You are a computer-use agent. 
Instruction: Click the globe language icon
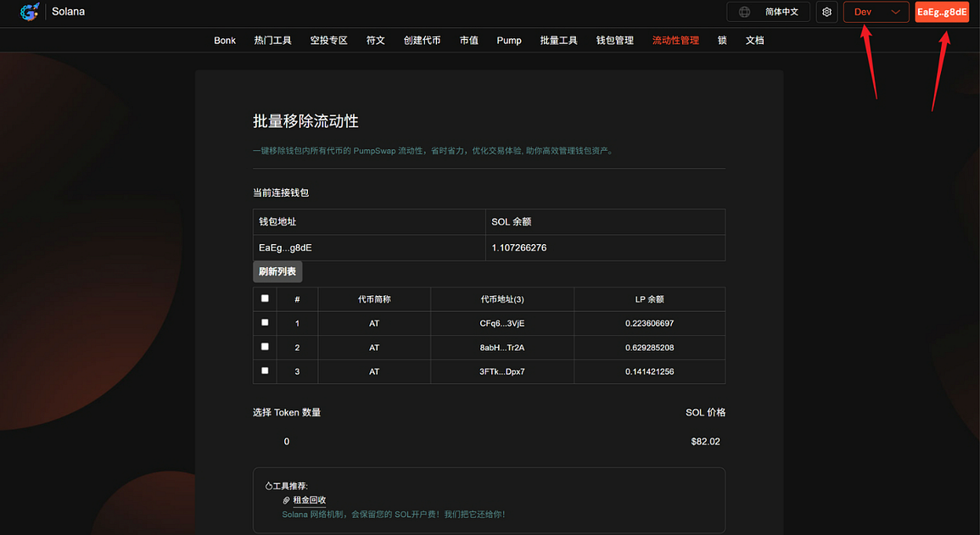click(744, 12)
